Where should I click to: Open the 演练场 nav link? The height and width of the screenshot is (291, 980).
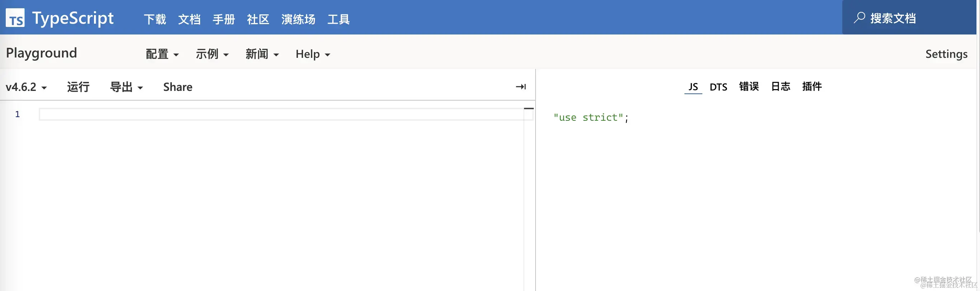298,19
